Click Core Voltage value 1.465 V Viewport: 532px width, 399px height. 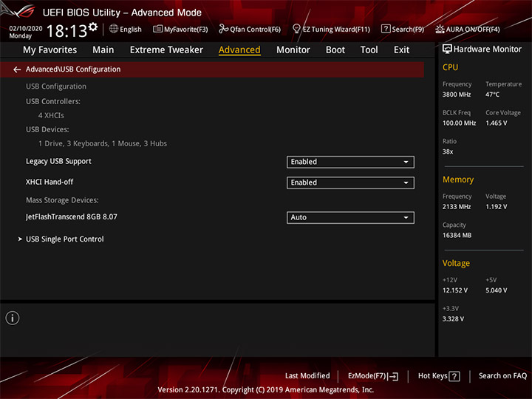pos(496,123)
